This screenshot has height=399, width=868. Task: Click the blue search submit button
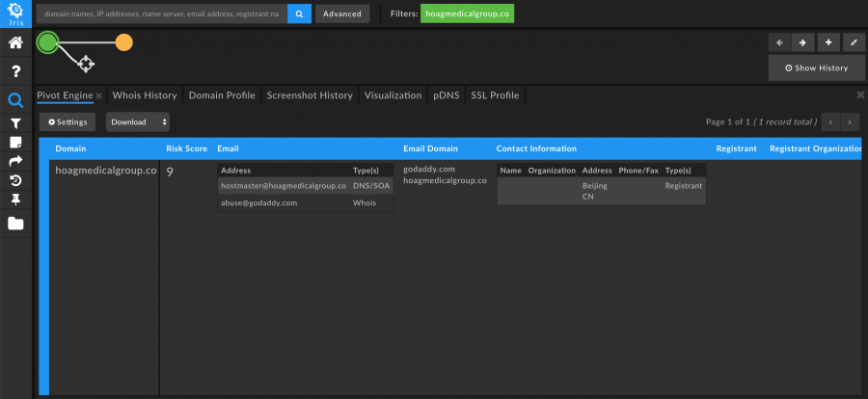300,13
